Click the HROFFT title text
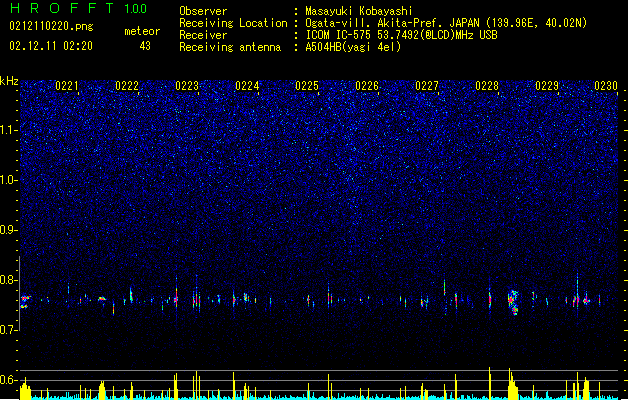This screenshot has width=629, height=400. [61, 8]
